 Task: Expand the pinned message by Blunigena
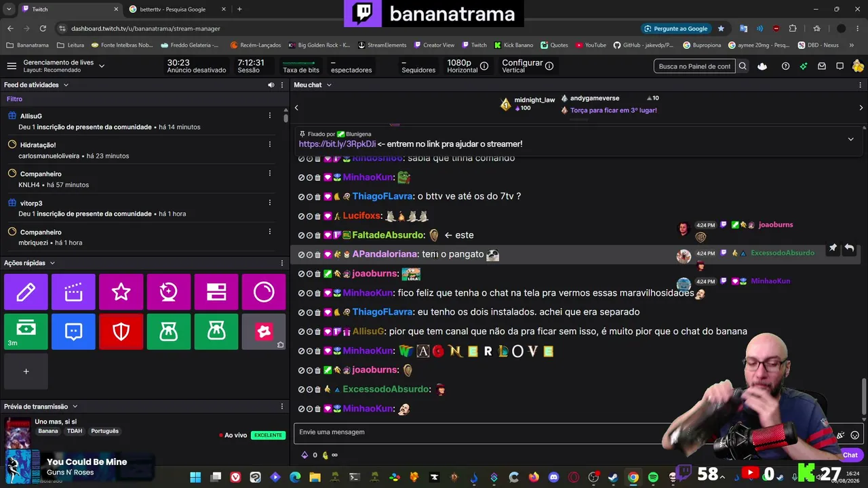pyautogui.click(x=850, y=139)
